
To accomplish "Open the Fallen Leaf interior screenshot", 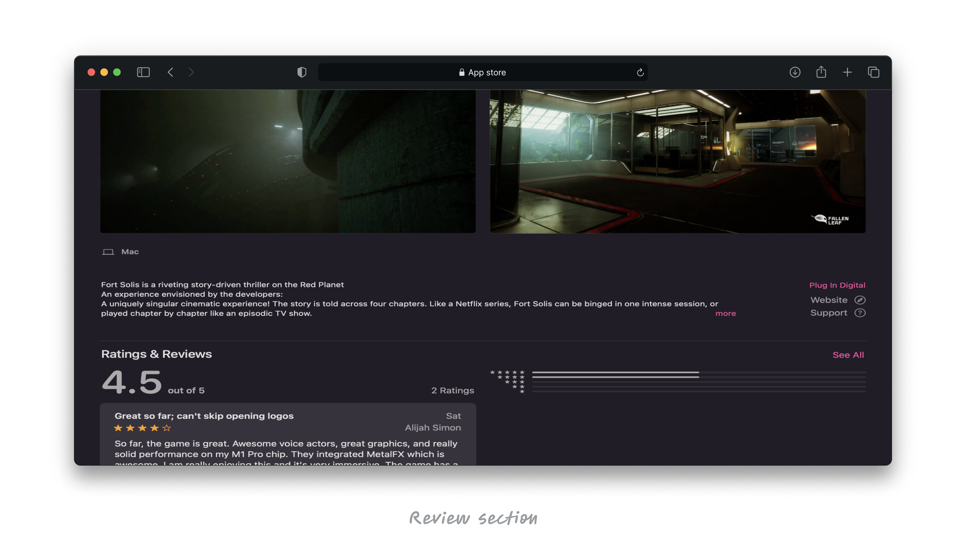I will pyautogui.click(x=677, y=161).
